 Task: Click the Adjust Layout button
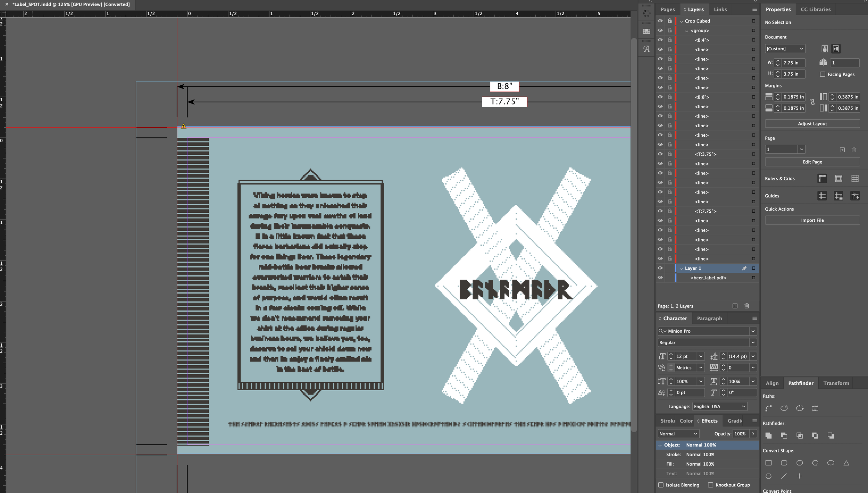click(812, 124)
